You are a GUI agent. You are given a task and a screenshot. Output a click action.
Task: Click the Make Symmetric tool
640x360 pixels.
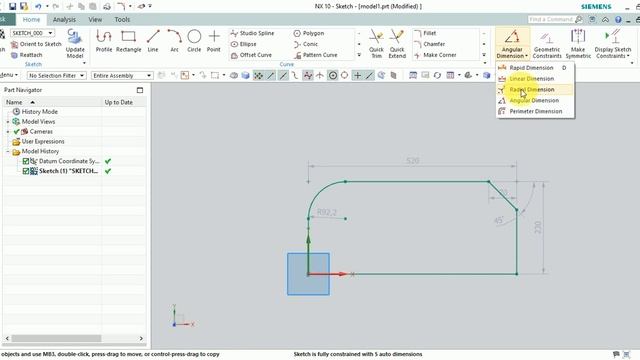click(578, 44)
